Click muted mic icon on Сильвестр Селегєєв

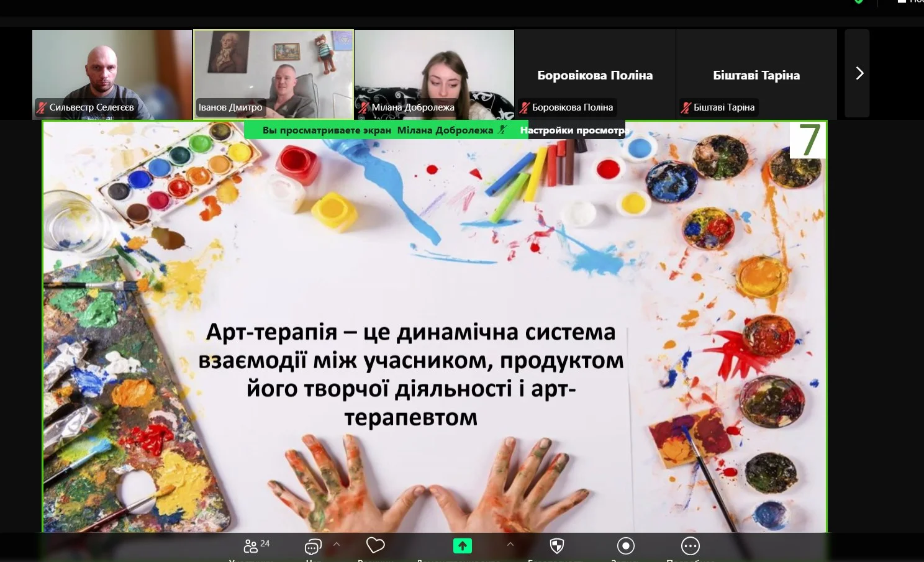point(42,107)
